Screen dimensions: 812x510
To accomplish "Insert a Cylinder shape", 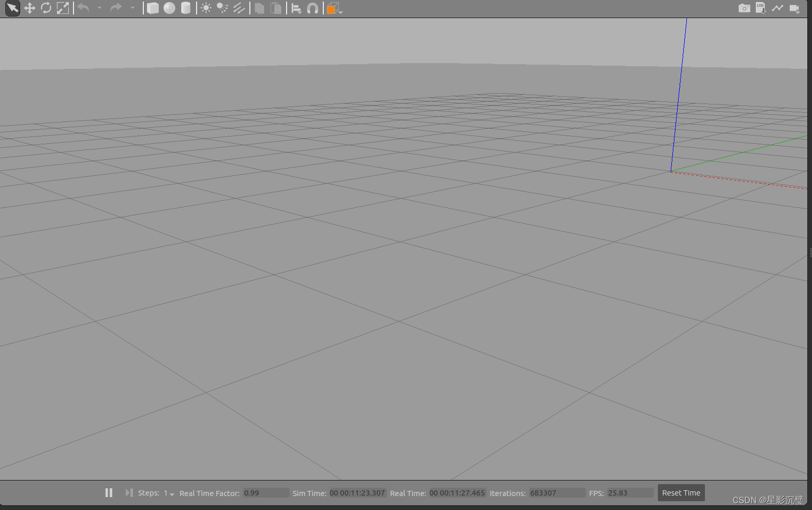I will pyautogui.click(x=186, y=8).
